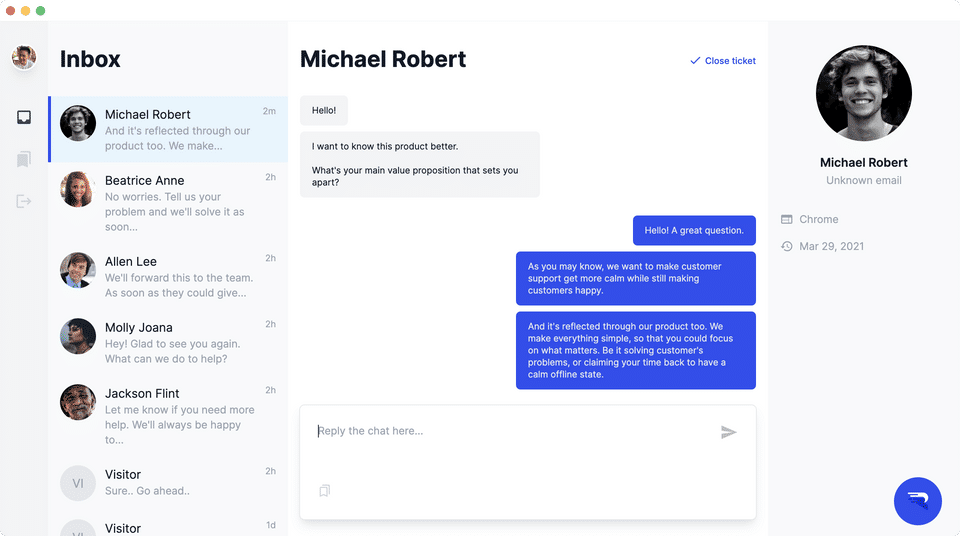The width and height of the screenshot is (960, 536).
Task: Click the value proposition question message
Action: [x=419, y=164]
